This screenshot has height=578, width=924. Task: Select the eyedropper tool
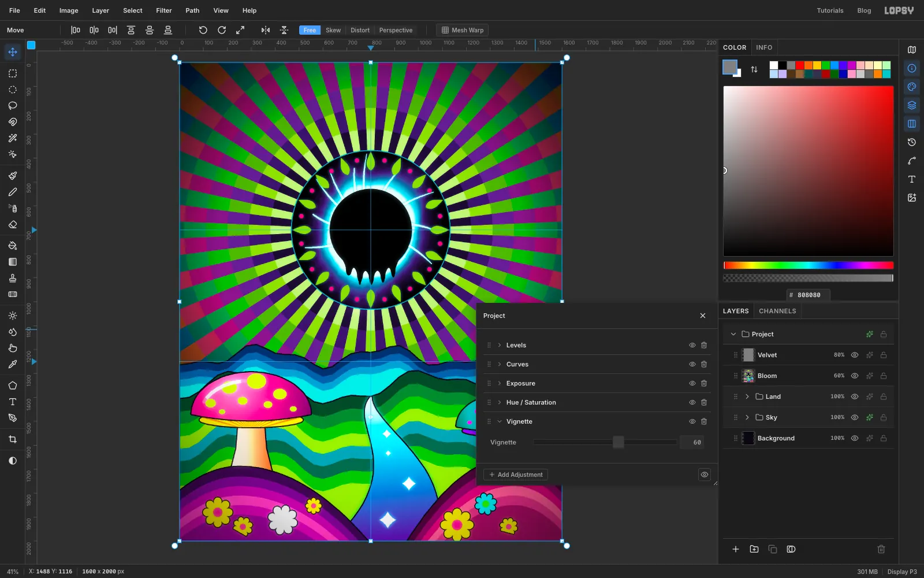click(13, 364)
